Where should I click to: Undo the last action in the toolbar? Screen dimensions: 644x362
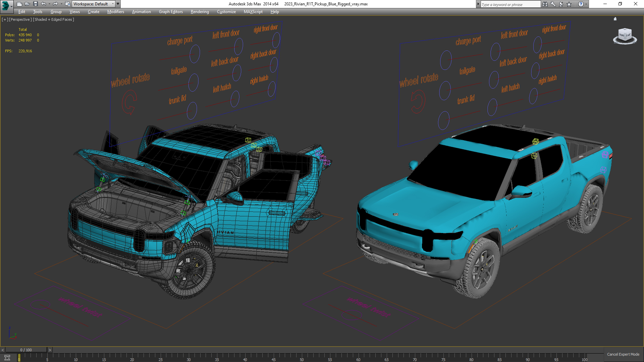[x=43, y=4]
